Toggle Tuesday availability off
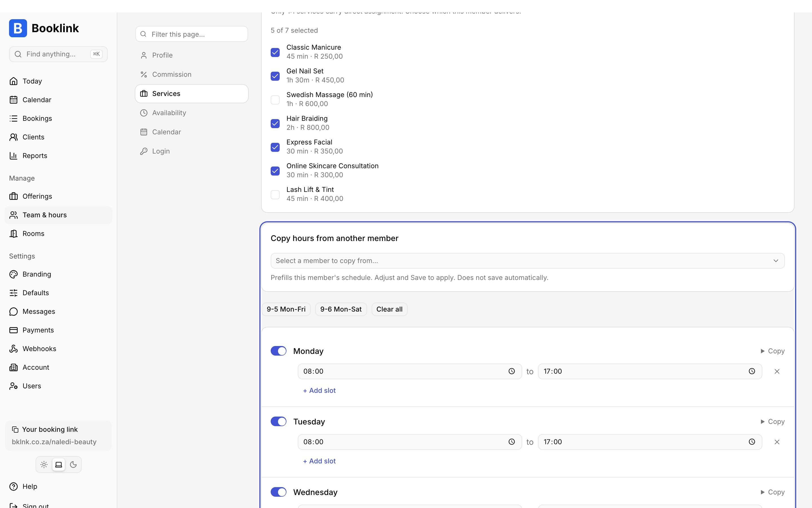812x508 pixels. (279, 421)
